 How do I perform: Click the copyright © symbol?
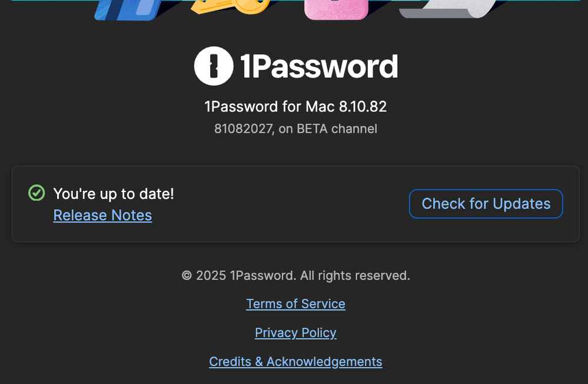187,276
